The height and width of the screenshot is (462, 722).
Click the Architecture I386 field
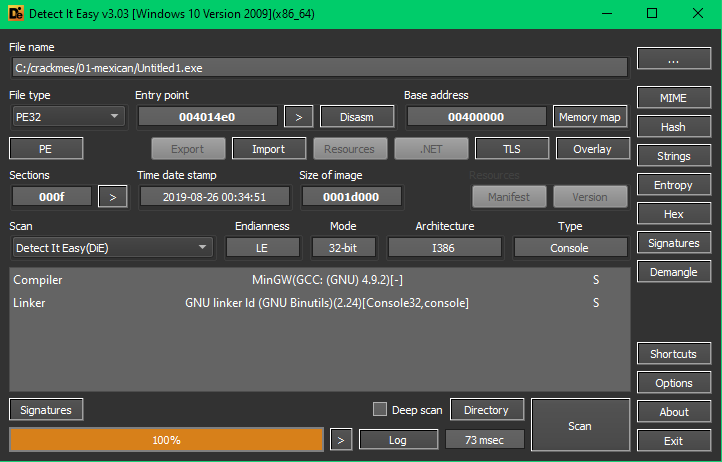[x=444, y=247]
